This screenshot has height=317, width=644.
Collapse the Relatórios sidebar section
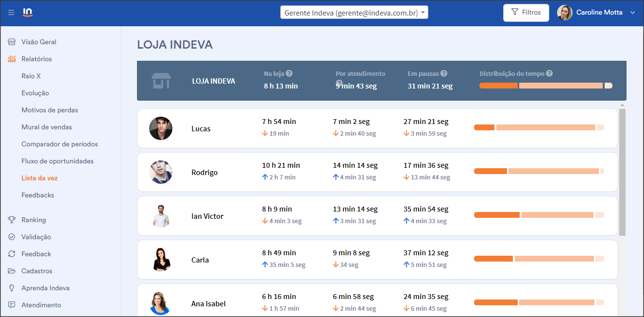click(36, 59)
